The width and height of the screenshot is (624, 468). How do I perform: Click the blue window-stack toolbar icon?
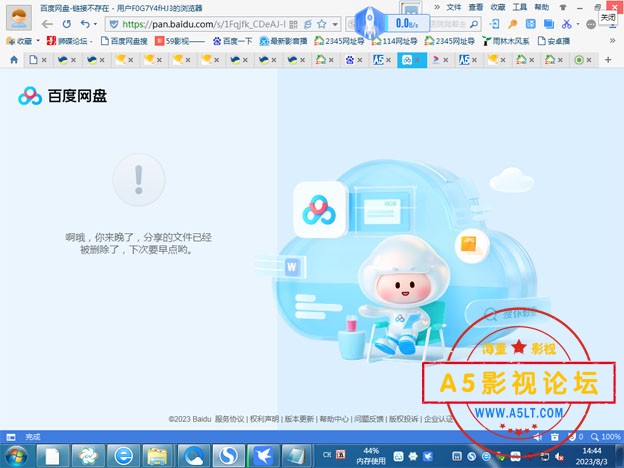[x=549, y=24]
